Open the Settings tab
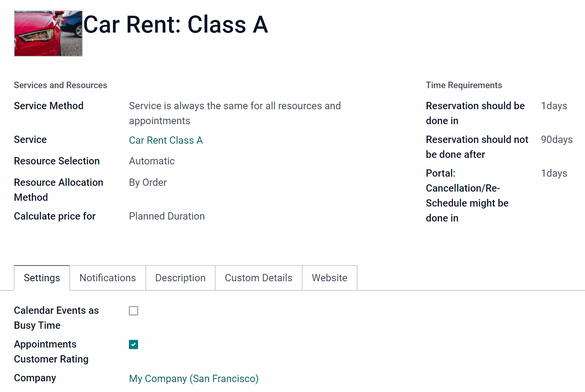 tap(42, 278)
